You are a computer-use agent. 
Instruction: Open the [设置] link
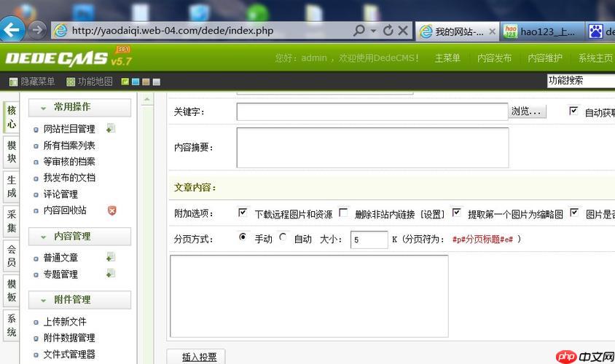[432, 214]
